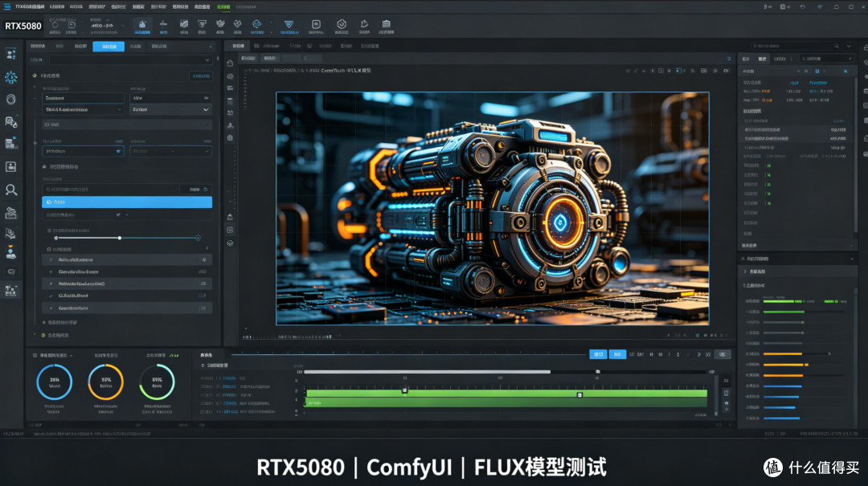Move the white slider handle in the left panel
This screenshot has width=868, height=486.
tap(120, 238)
